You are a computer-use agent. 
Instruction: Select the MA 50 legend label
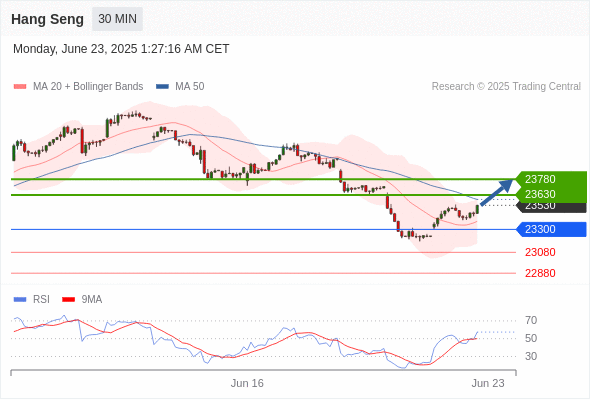point(190,87)
